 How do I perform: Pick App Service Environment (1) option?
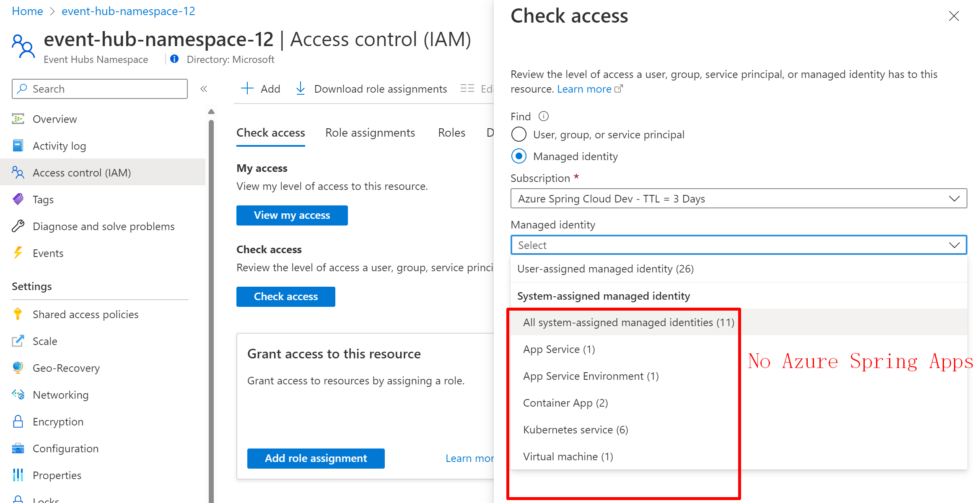click(x=739, y=376)
